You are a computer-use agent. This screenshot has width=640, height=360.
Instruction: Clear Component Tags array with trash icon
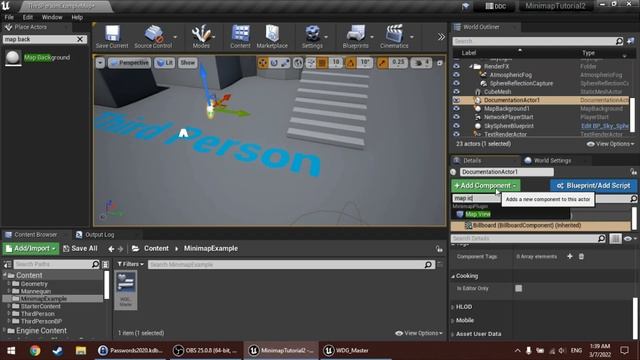582,256
